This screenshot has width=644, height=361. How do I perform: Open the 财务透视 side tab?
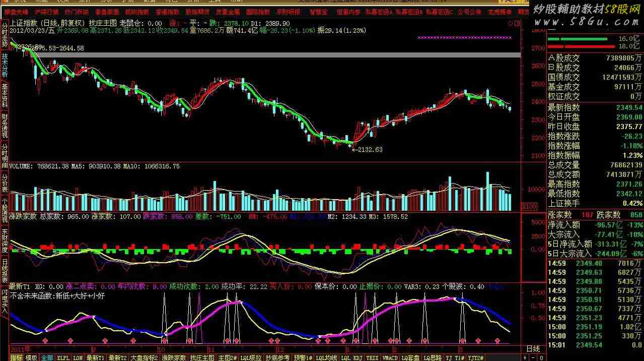tap(5, 126)
